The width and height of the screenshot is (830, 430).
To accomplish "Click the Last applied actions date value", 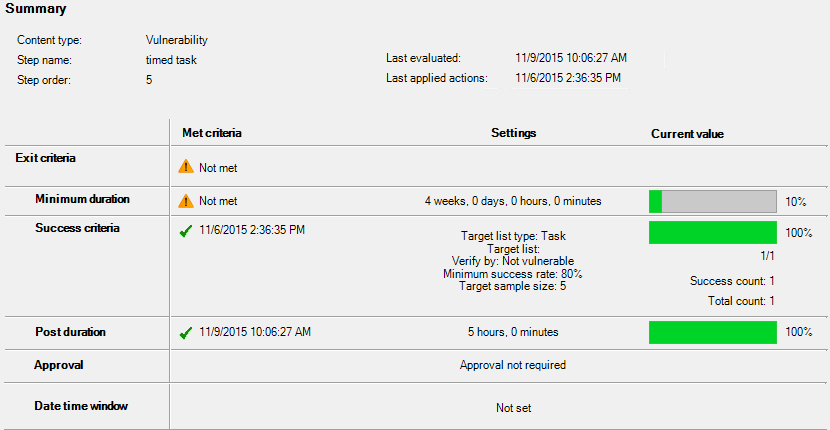I will [x=568, y=78].
